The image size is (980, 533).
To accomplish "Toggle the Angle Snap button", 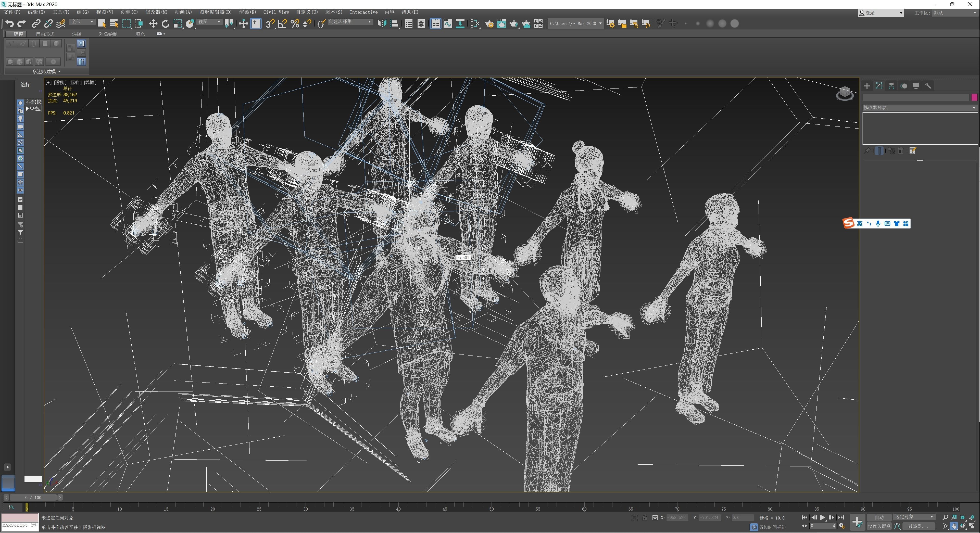I will coord(282,24).
